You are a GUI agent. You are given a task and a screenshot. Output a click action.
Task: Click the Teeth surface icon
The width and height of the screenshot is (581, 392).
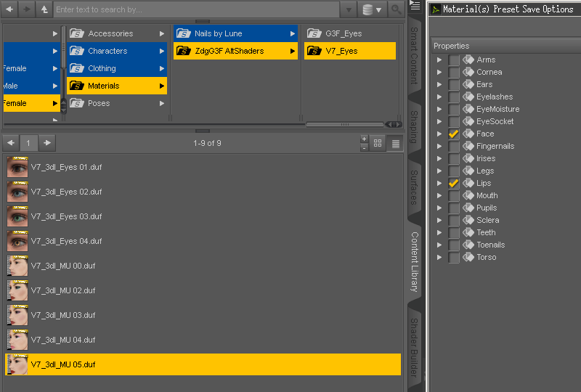(x=468, y=232)
